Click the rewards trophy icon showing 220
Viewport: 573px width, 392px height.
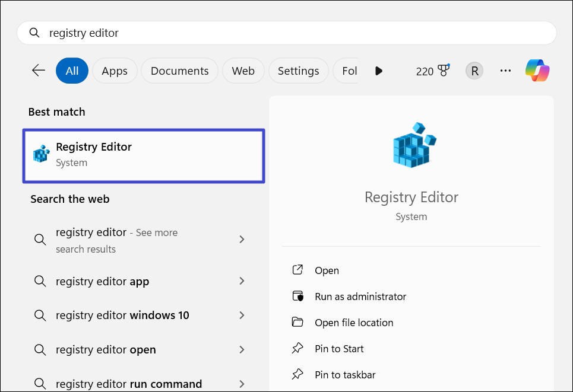pyautogui.click(x=443, y=71)
